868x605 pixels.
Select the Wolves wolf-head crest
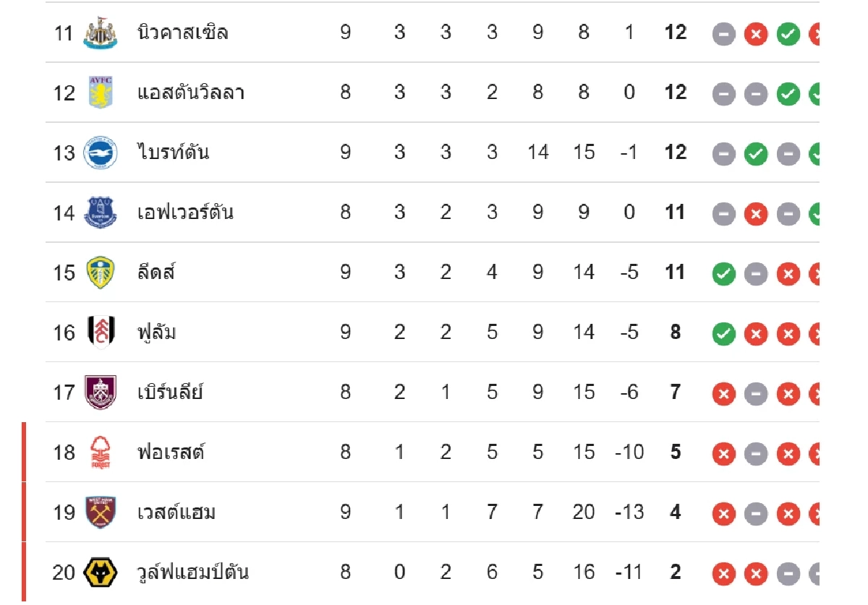point(100,572)
